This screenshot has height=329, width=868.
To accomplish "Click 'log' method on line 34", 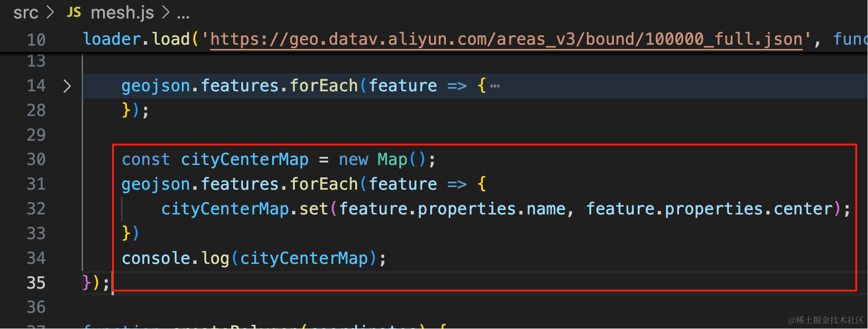I will point(216,259).
